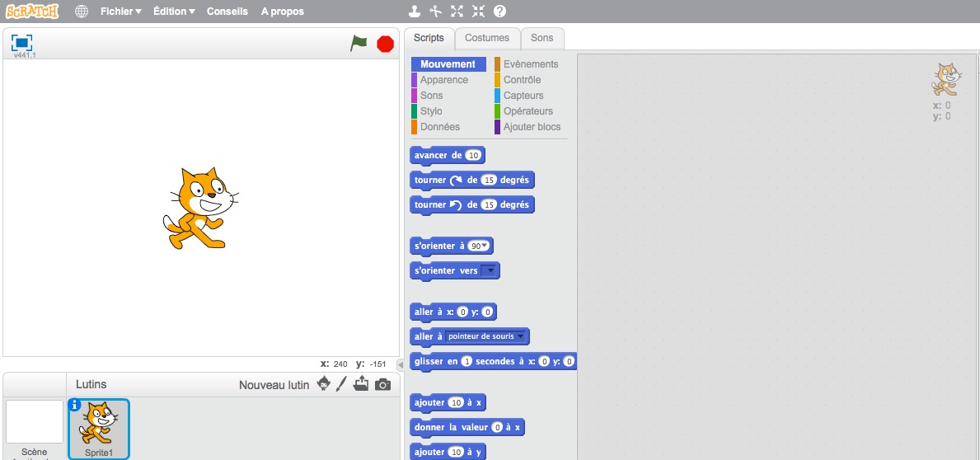Image resolution: width=980 pixels, height=460 pixels.
Task: Toggle full screen presentation mode
Action: [x=21, y=43]
